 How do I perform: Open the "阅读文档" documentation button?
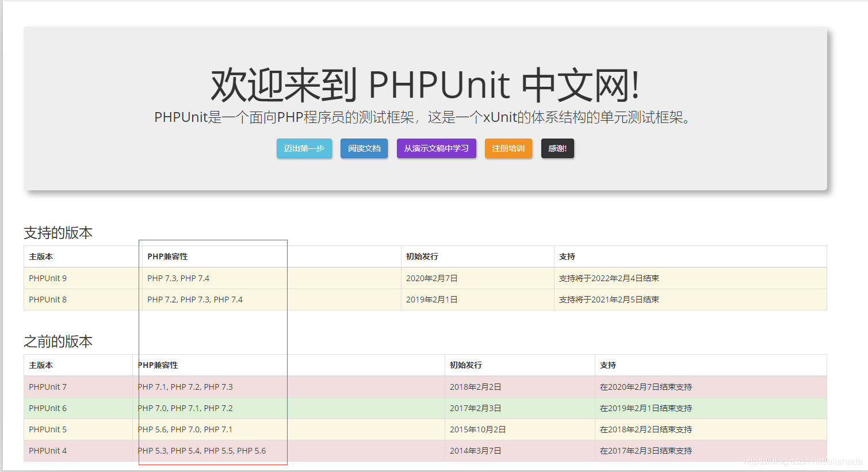click(364, 148)
